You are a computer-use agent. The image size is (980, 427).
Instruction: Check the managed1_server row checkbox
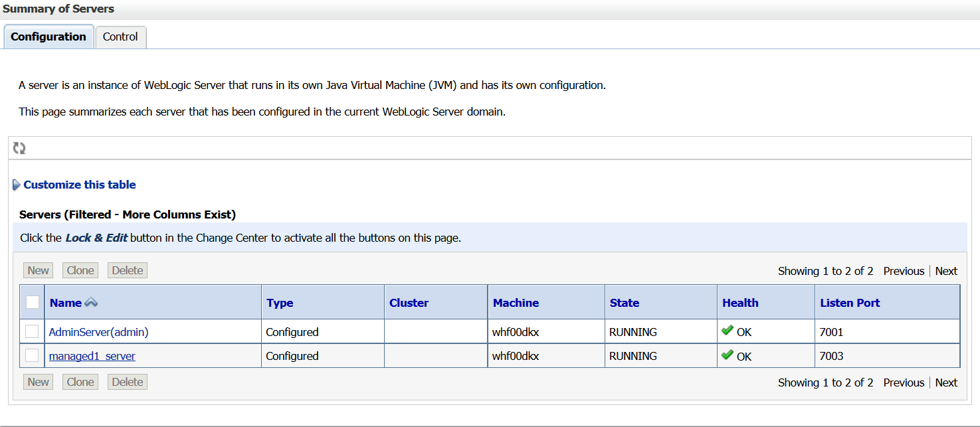[32, 355]
